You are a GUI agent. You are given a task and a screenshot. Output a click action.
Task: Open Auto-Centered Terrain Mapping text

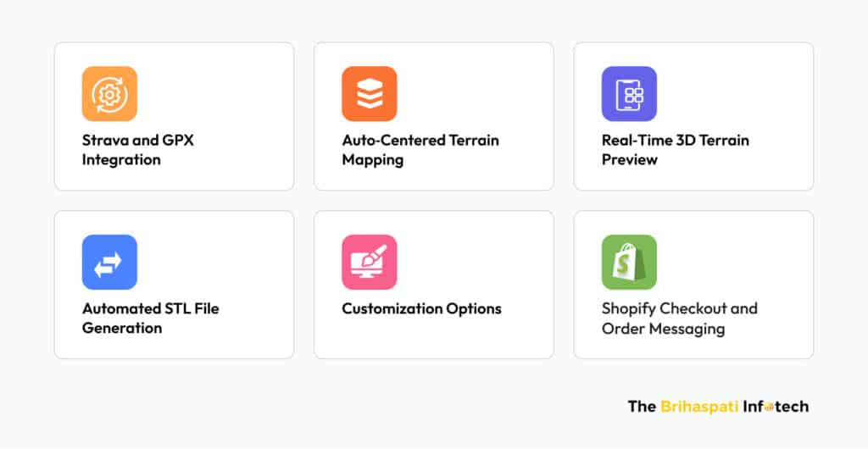coord(420,150)
